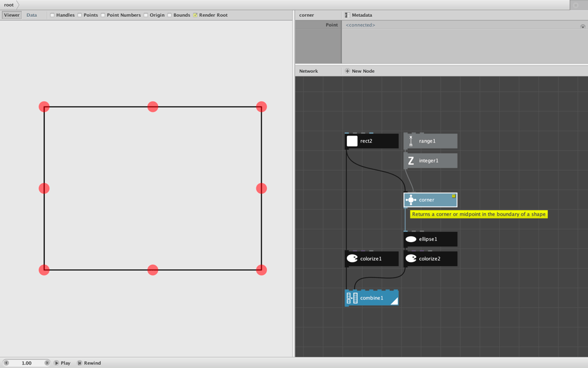Increase the frame with the right arrow
The width and height of the screenshot is (588, 368).
pyautogui.click(x=47, y=363)
